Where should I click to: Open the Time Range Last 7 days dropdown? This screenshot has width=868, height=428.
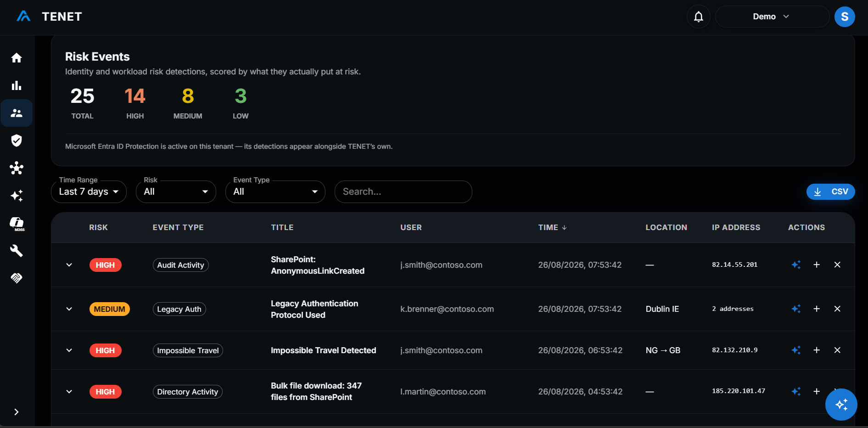[x=89, y=191]
